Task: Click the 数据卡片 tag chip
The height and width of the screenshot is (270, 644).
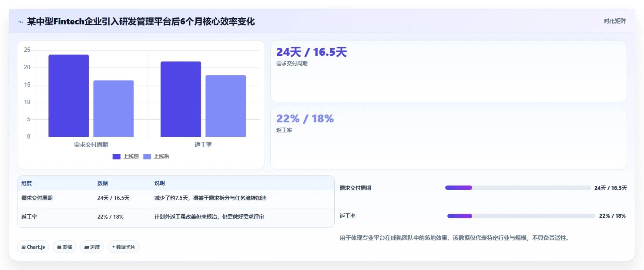Action: (x=124, y=247)
